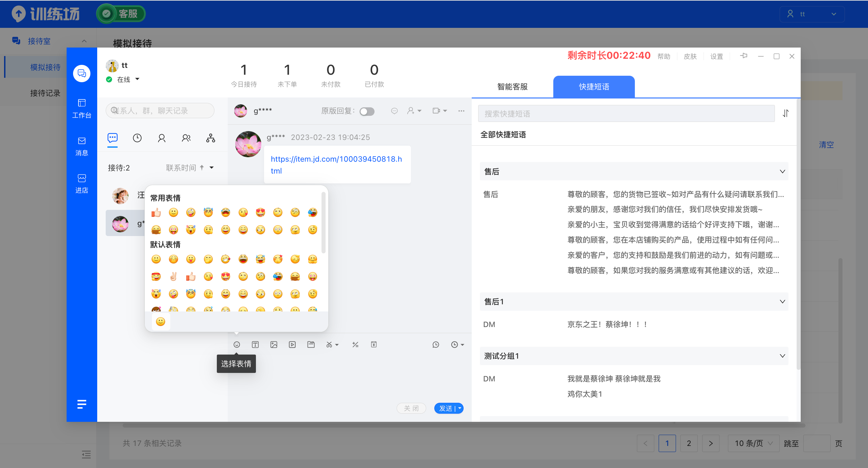
Task: Toggle the 原版回复 switch
Action: click(367, 111)
